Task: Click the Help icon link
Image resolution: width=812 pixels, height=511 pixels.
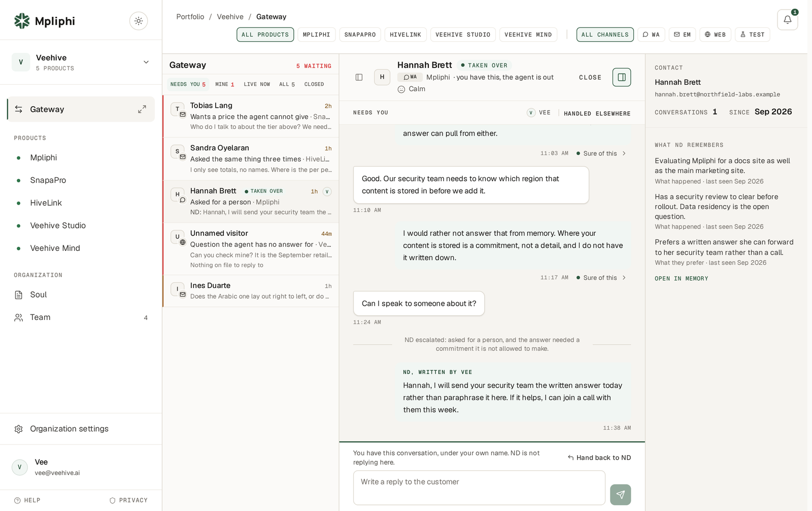Action: 27,500
